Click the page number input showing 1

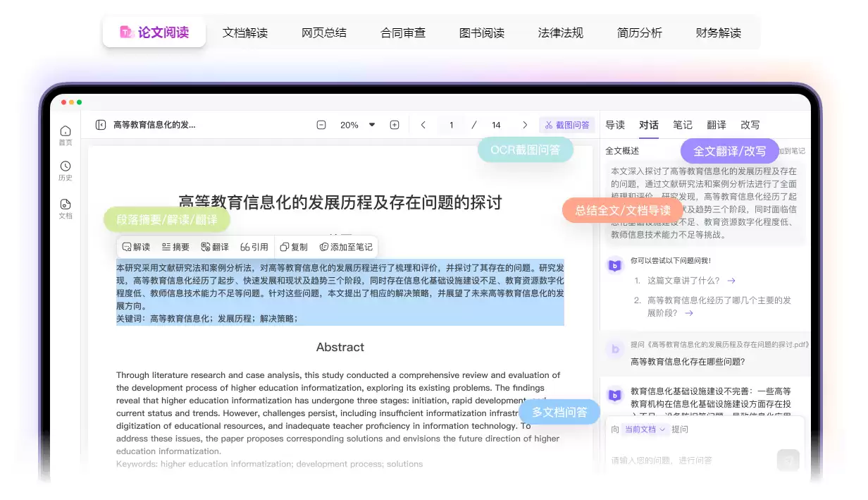click(451, 124)
